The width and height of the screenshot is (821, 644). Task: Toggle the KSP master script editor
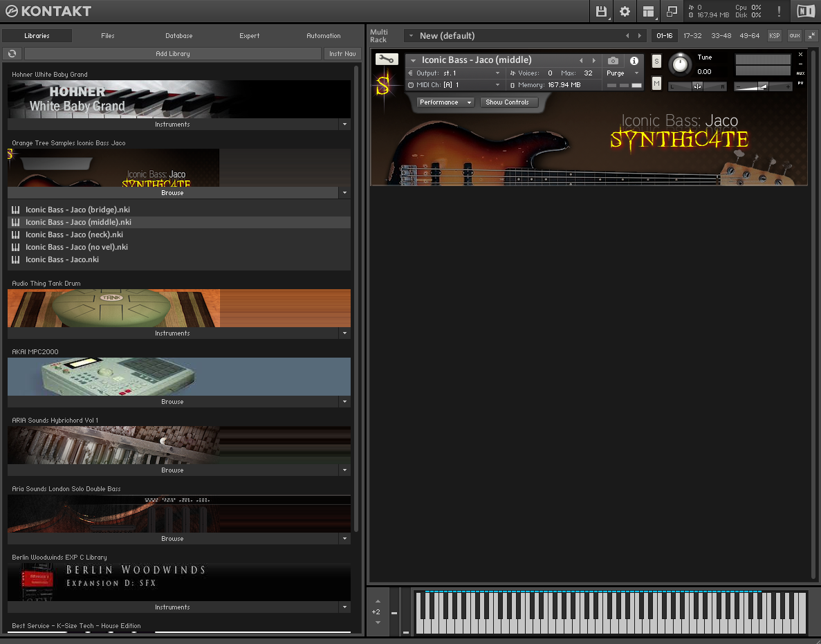coord(775,35)
